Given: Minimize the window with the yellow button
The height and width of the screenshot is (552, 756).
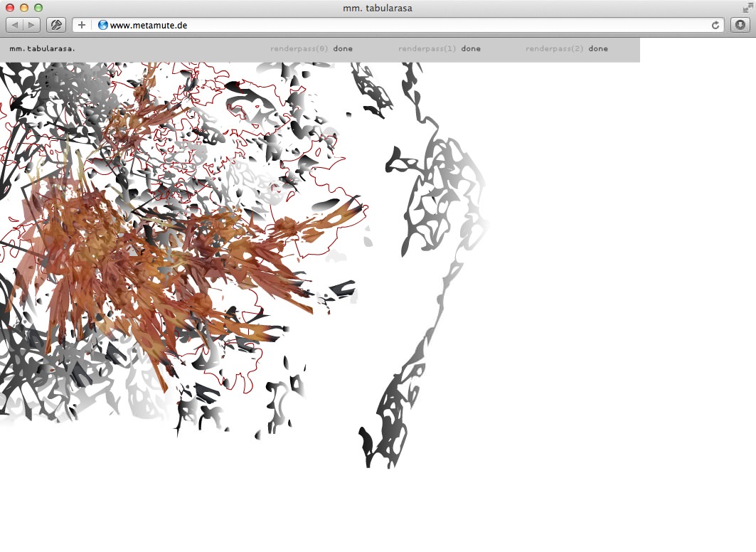Looking at the screenshot, I should 24,8.
